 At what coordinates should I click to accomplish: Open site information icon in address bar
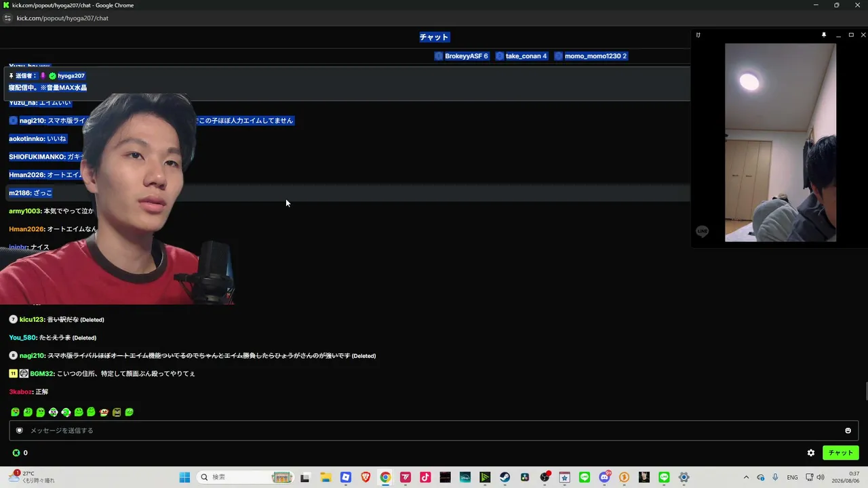point(7,18)
